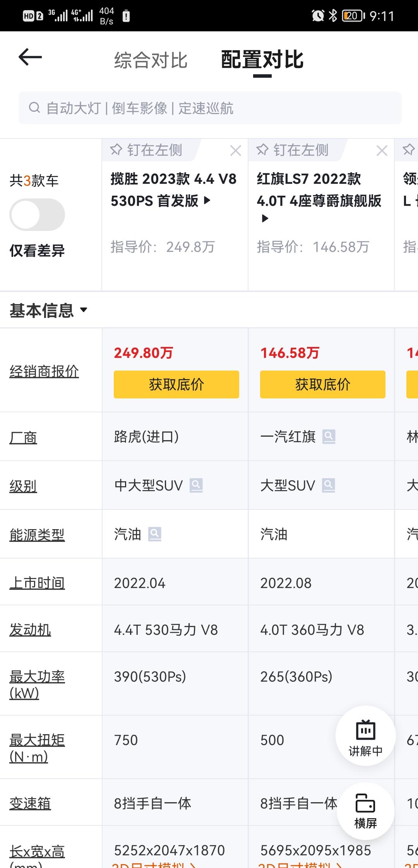Select the 265(360Ps) power value
The image size is (418, 868).
[296, 677]
